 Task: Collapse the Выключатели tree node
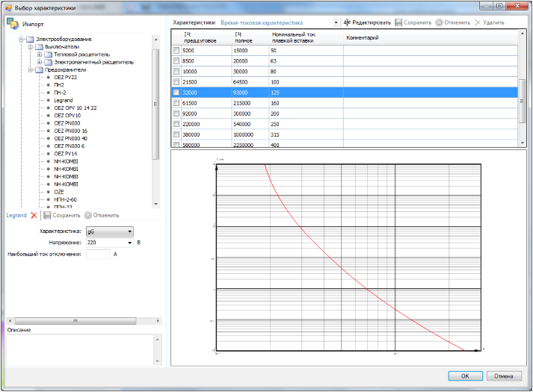[x=30, y=47]
